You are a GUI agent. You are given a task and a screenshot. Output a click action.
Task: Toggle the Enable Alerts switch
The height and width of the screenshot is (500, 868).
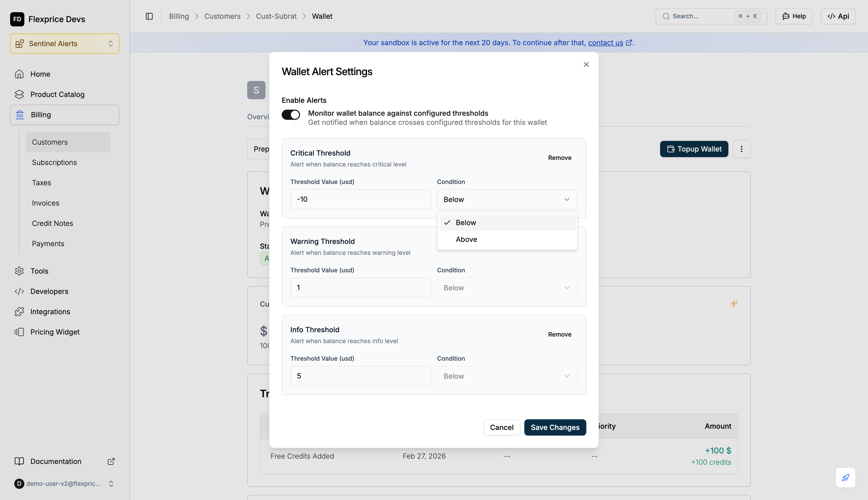[x=291, y=115]
